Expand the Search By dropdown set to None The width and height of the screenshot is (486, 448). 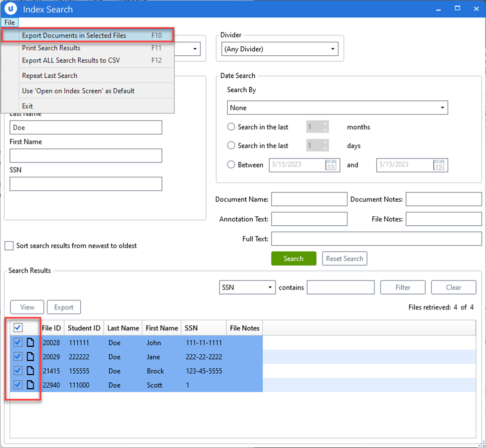[337, 108]
